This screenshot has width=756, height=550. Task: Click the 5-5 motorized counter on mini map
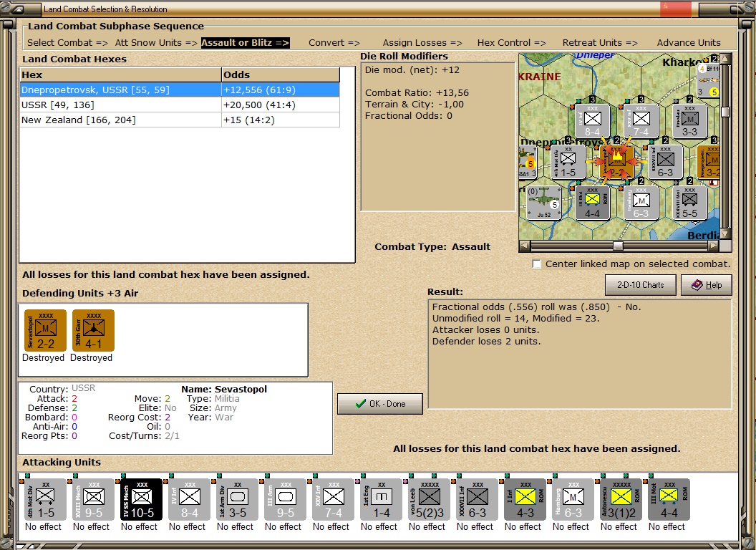tap(689, 203)
